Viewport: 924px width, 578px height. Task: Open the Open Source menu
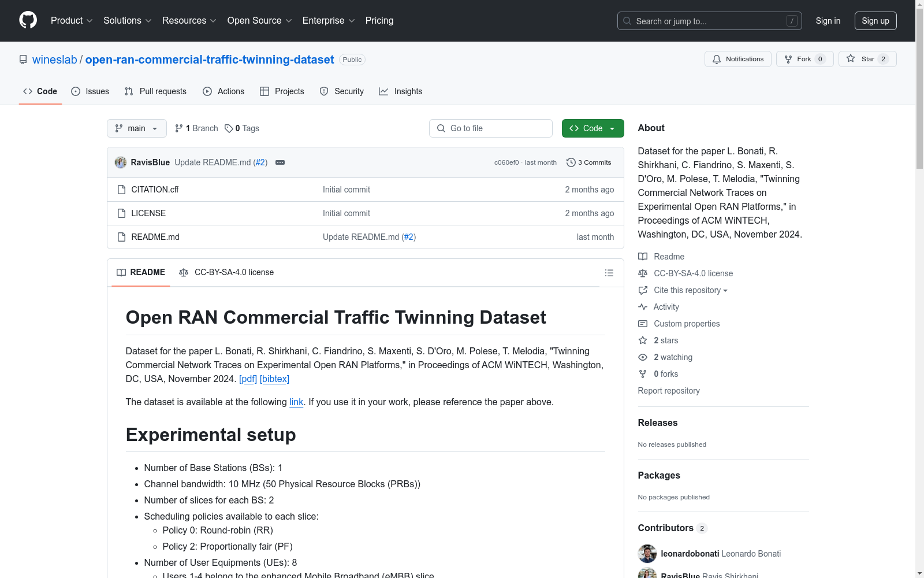(259, 21)
